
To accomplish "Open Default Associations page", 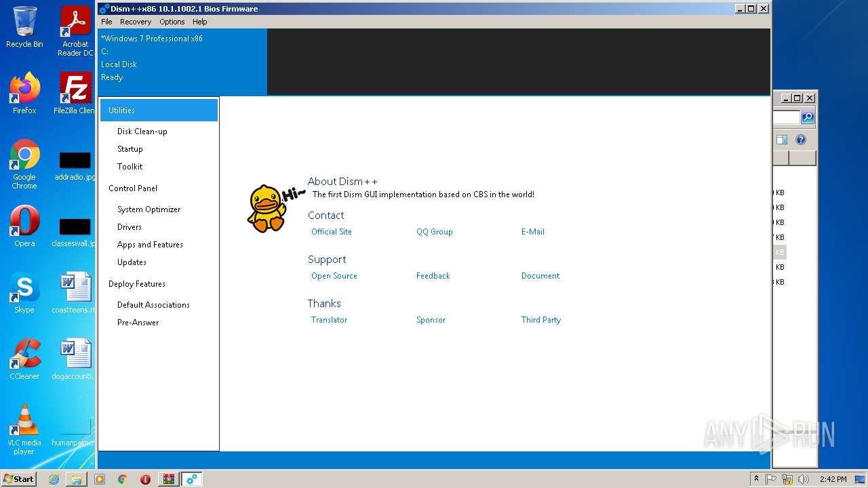I will (153, 305).
